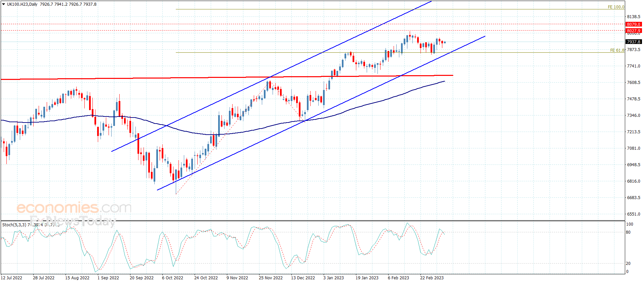Select the red 8027.9 price level tag

[x=633, y=31]
